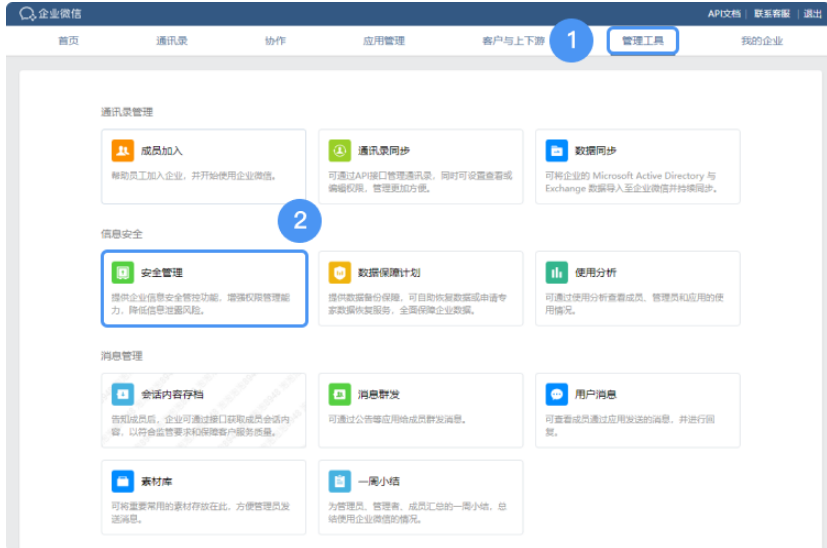Click the yellow 数据保障计划 icon
The image size is (827, 548).
(x=339, y=272)
